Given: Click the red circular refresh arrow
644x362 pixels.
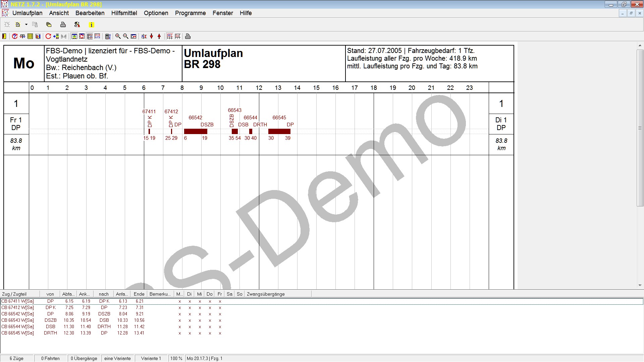Looking at the screenshot, I should 48,36.
